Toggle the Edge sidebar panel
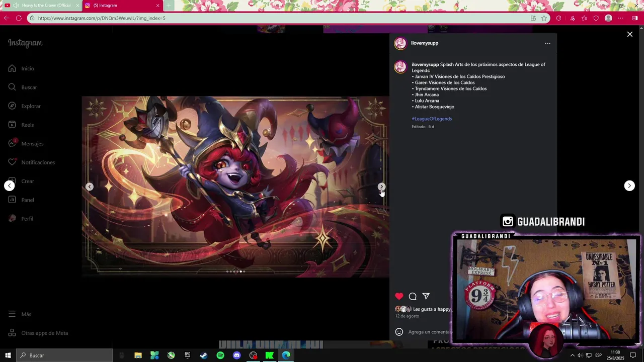 (x=635, y=18)
